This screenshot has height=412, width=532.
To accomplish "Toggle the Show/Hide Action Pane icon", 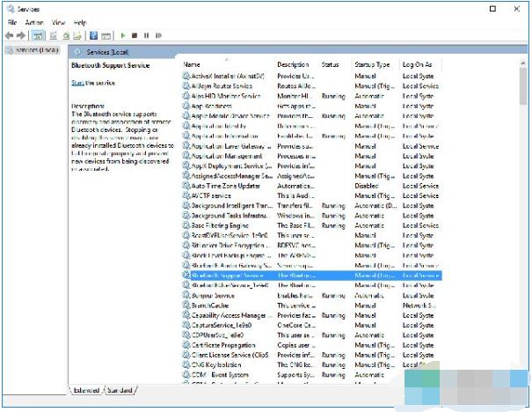I will tap(106, 35).
